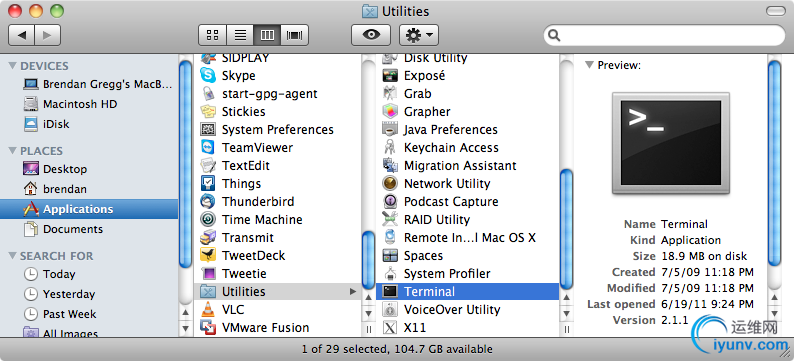The height and width of the screenshot is (361, 794).
Task: Select Applications in the sidebar
Action: click(89, 209)
